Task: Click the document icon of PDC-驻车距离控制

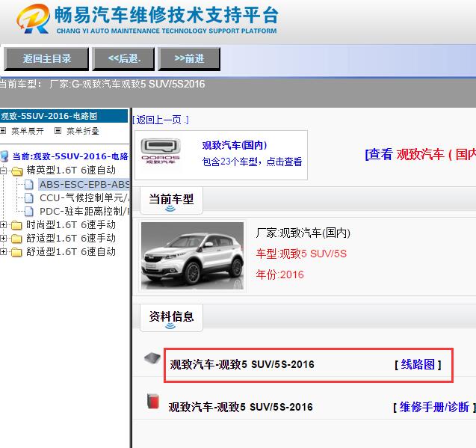Action: pyautogui.click(x=29, y=211)
